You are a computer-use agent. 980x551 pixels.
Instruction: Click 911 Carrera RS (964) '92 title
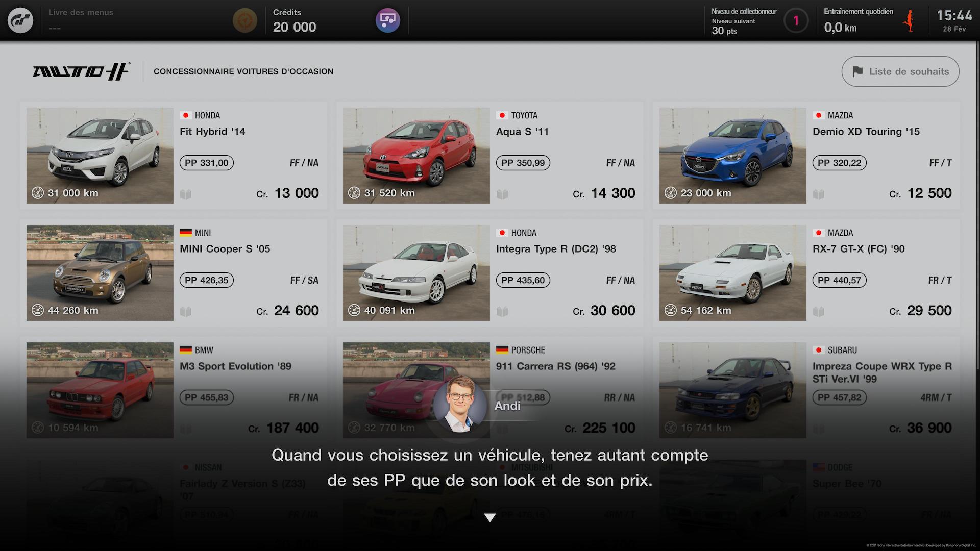pyautogui.click(x=556, y=366)
